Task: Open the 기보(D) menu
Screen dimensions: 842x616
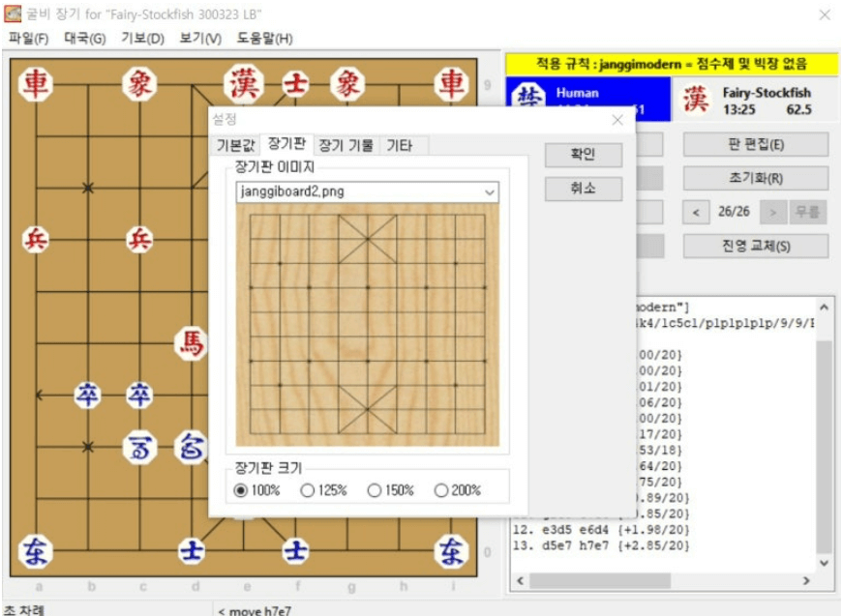Action: [x=142, y=39]
